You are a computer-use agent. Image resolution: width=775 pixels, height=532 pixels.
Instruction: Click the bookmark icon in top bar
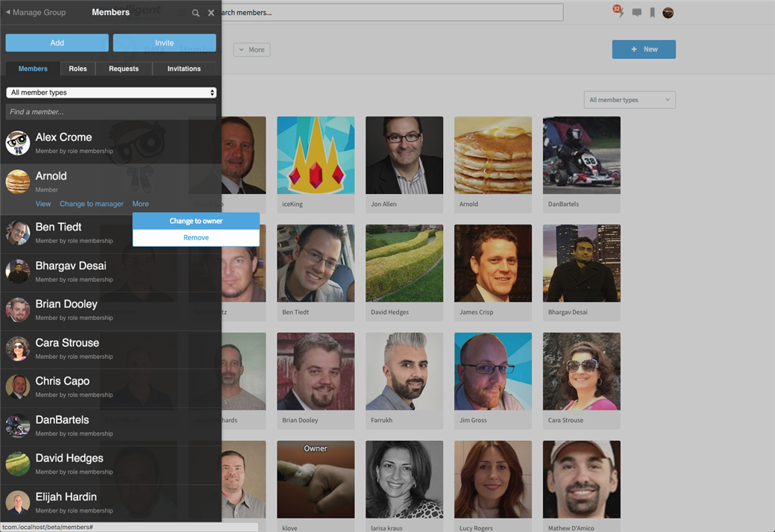pyautogui.click(x=653, y=13)
